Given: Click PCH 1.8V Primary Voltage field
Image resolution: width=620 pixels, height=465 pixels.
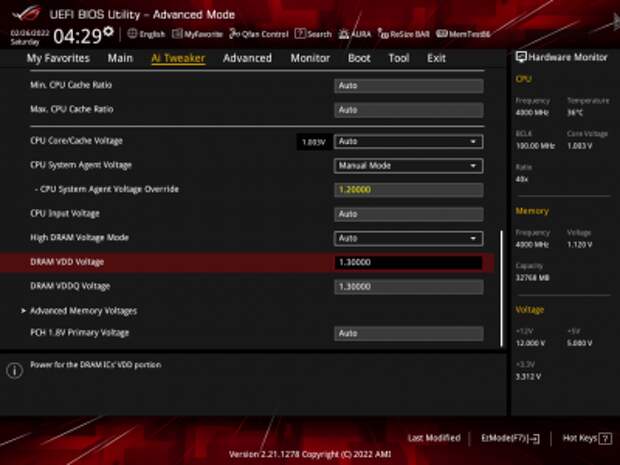Looking at the screenshot, I should (x=408, y=333).
